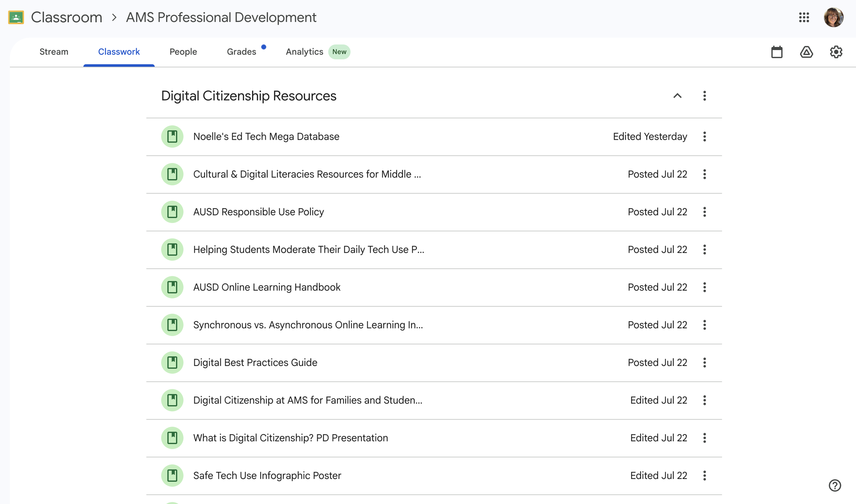Open Cultural & Digital Literacies Resources material
The image size is (856, 504).
[307, 174]
